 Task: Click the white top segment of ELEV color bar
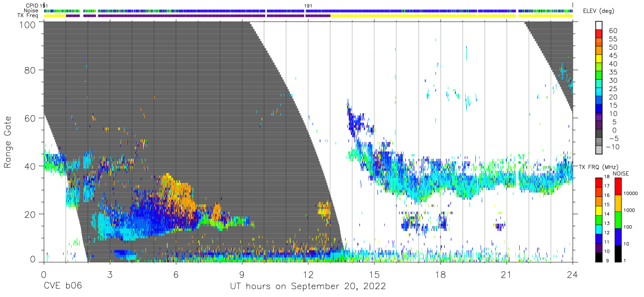pyautogui.click(x=599, y=26)
